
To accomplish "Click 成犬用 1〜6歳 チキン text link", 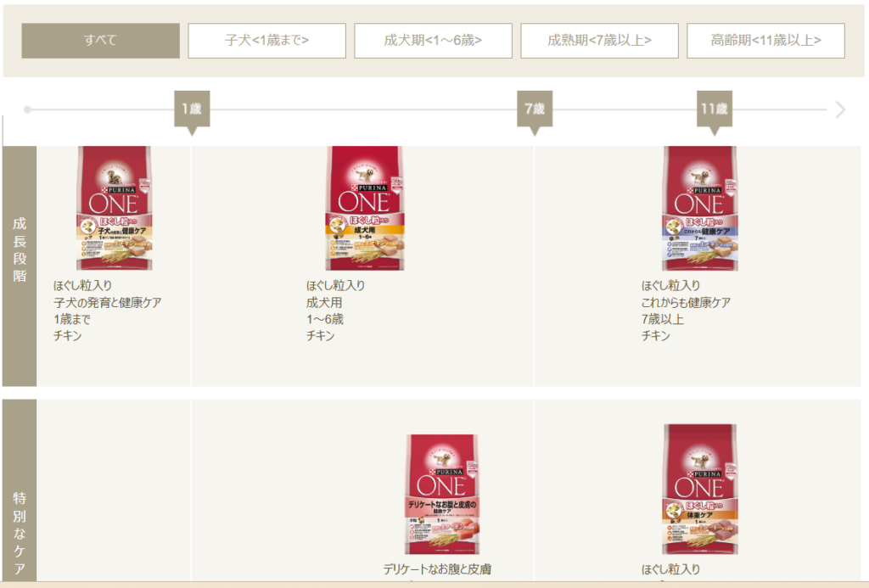I will click(336, 311).
